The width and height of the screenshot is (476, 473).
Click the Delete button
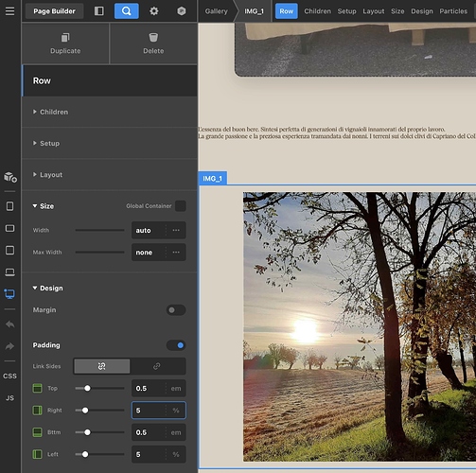tap(153, 44)
